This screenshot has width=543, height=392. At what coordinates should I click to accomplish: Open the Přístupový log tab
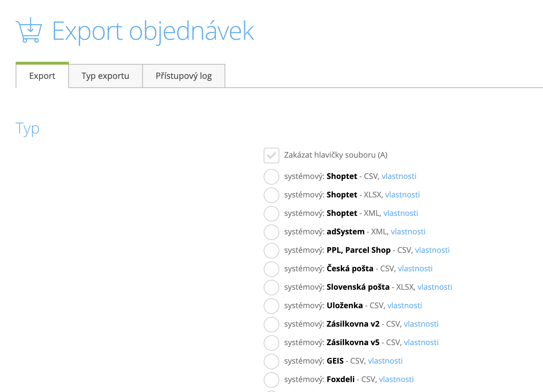pos(184,76)
